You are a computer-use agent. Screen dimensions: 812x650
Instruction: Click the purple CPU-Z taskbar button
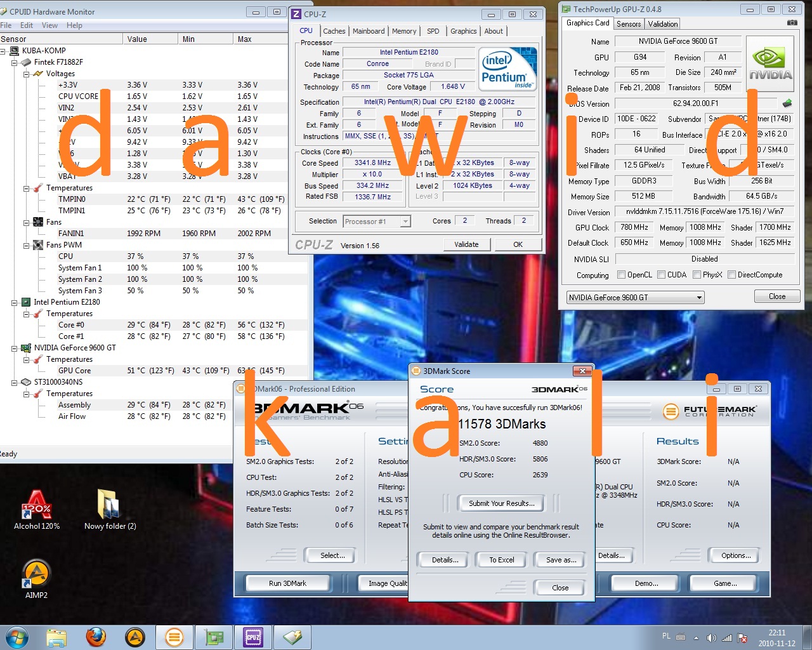click(x=252, y=637)
